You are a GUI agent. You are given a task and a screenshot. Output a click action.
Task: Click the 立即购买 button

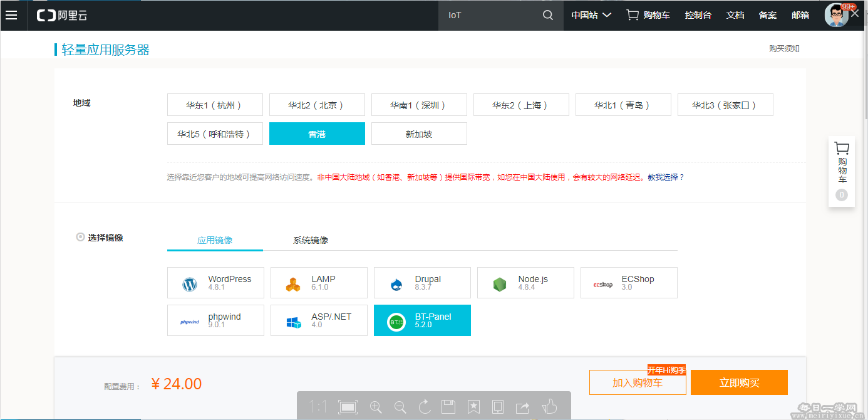tap(739, 382)
